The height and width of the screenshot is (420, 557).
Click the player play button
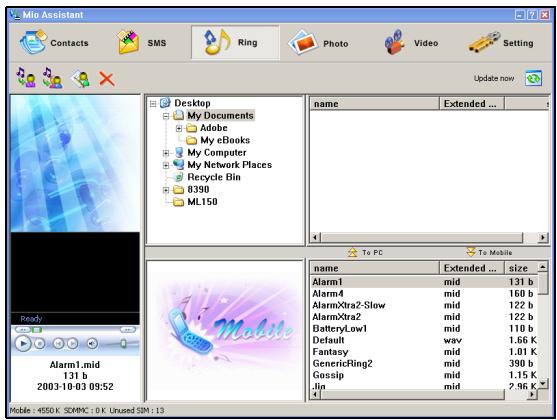pos(23,344)
